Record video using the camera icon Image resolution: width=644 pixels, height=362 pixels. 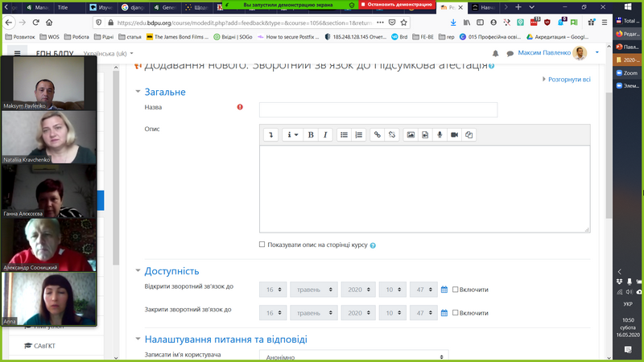tap(454, 135)
